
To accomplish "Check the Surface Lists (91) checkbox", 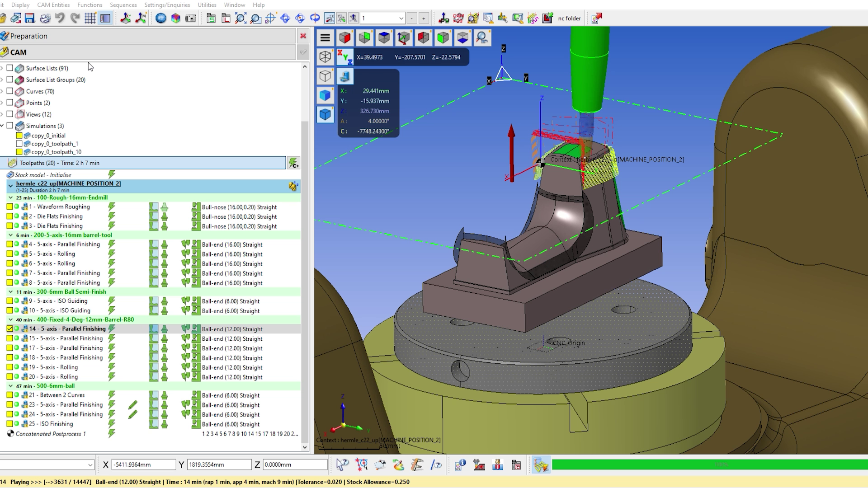I will click(9, 68).
